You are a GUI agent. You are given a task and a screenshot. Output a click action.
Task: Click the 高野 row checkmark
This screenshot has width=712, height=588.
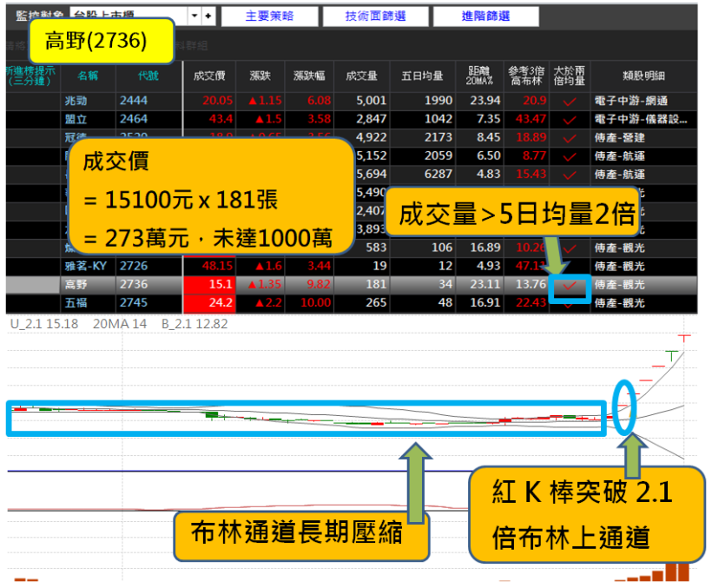click(x=570, y=286)
